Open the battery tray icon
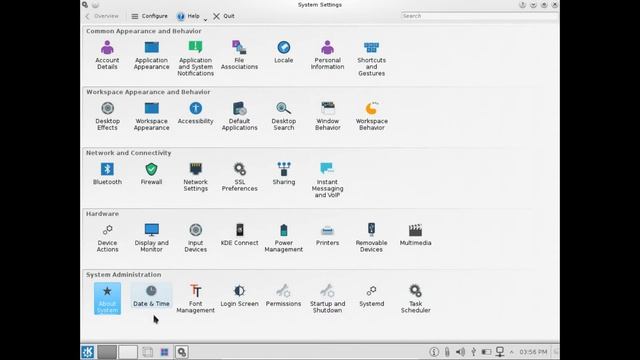 click(486, 352)
